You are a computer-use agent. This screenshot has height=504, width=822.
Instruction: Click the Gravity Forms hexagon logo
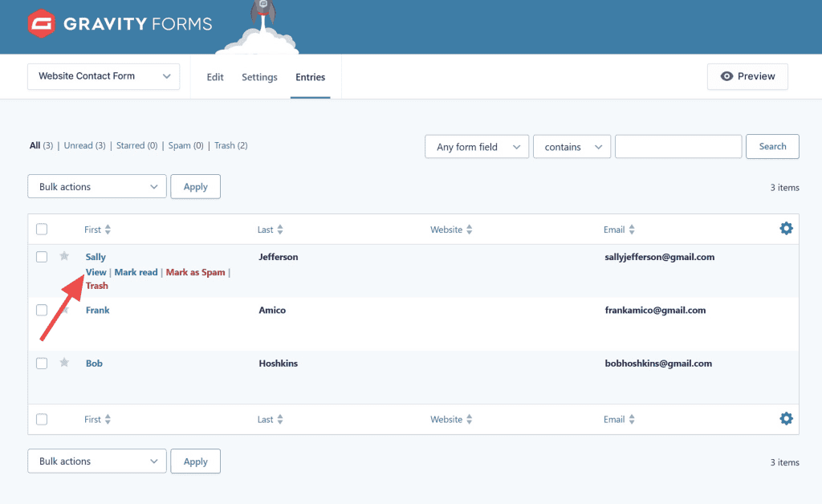coord(42,23)
